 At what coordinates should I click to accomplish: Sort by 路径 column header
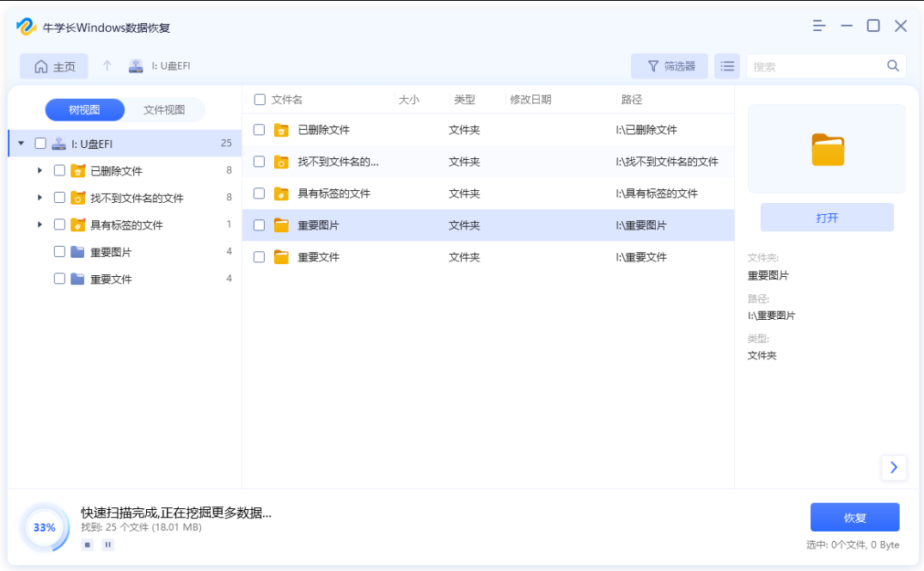(632, 100)
